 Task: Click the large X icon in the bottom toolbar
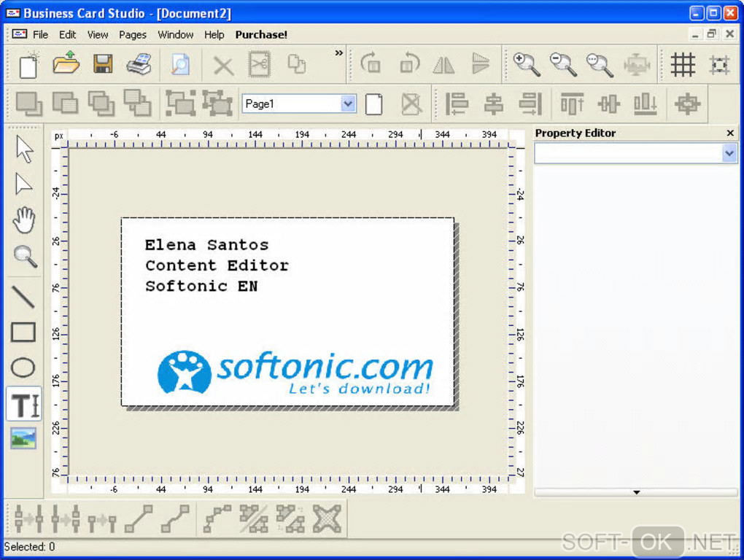pos(327,518)
